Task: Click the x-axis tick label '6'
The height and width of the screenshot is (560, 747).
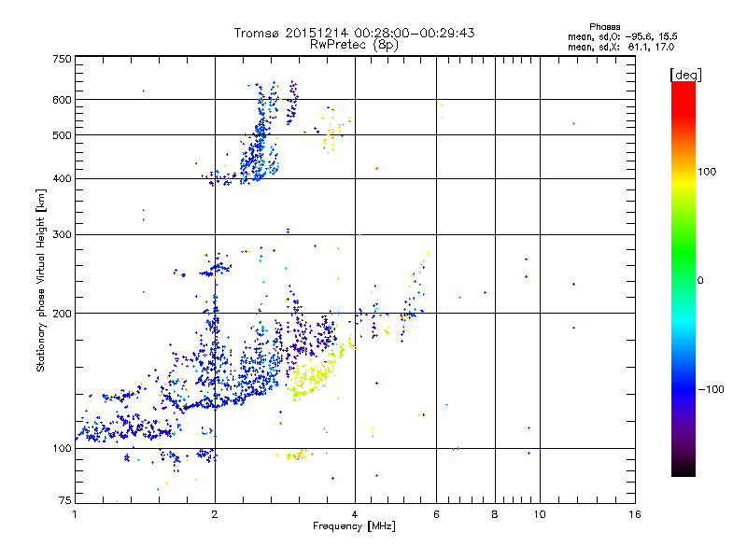Action: click(x=436, y=514)
